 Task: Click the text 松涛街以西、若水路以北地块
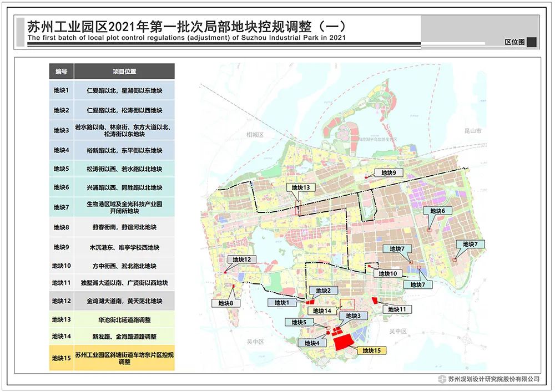[x=124, y=169]
